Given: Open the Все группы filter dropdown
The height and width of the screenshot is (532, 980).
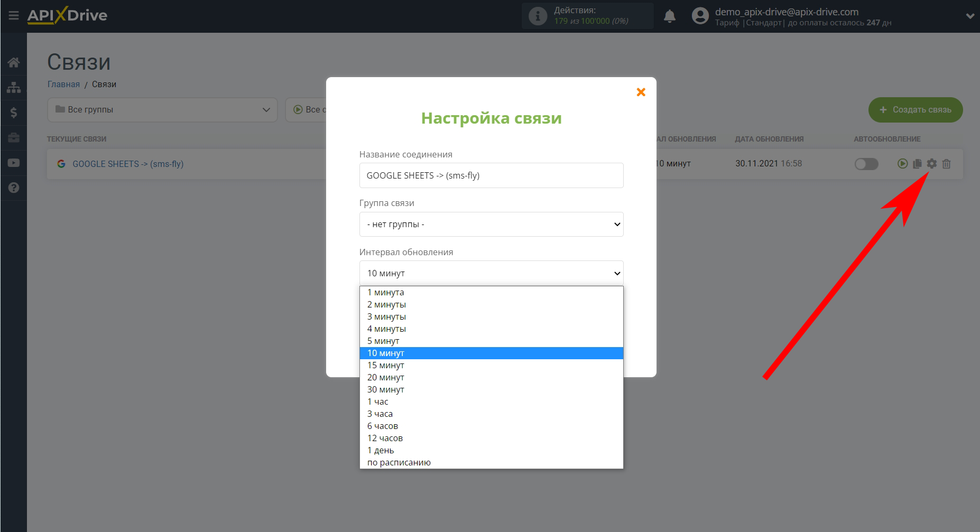Looking at the screenshot, I should [x=162, y=110].
